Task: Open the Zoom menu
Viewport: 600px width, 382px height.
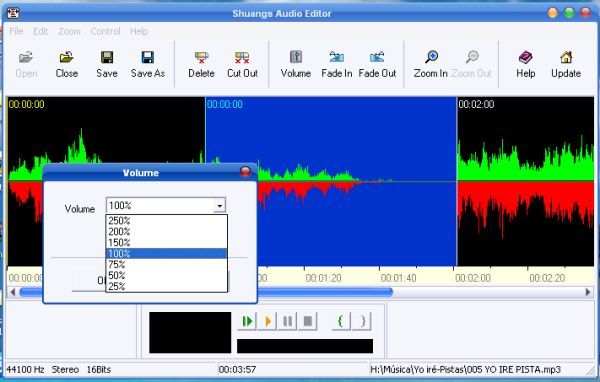Action: (x=69, y=31)
